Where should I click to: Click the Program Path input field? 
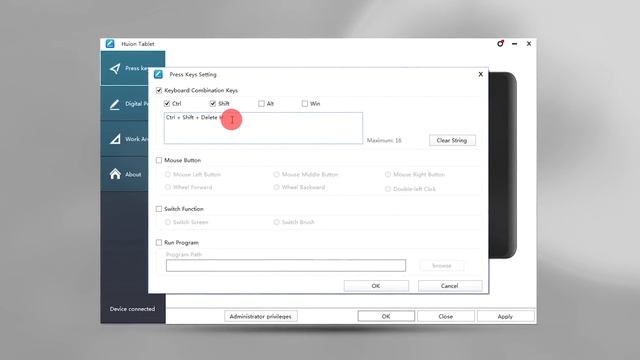(286, 265)
